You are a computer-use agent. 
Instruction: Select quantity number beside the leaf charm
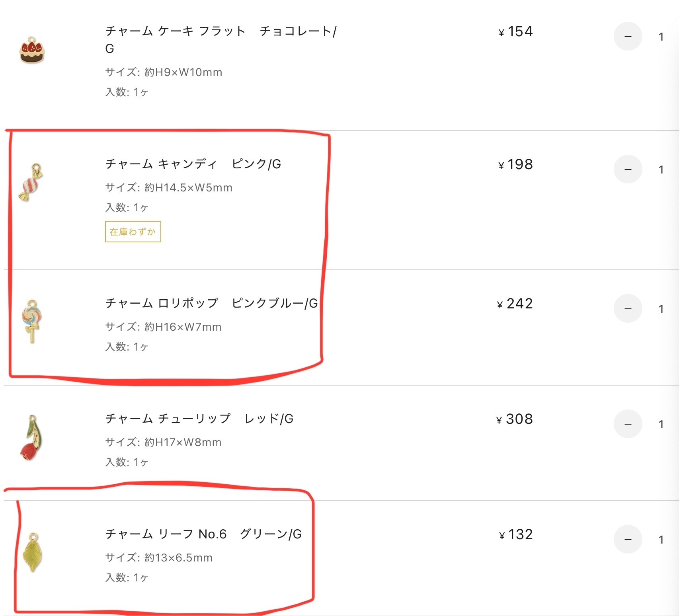click(661, 540)
